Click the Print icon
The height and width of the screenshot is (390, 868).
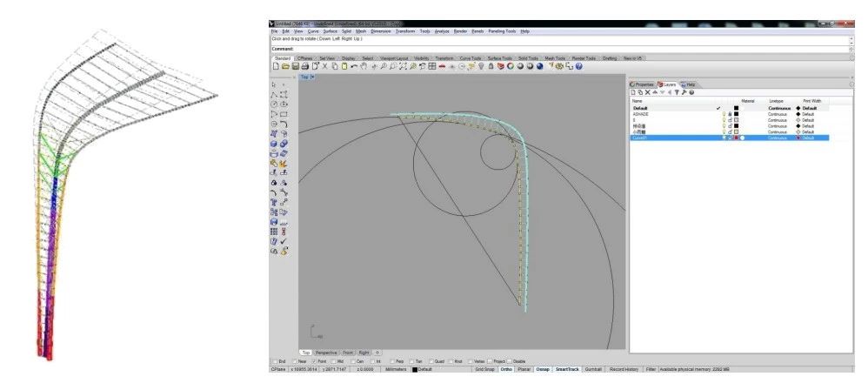click(305, 66)
